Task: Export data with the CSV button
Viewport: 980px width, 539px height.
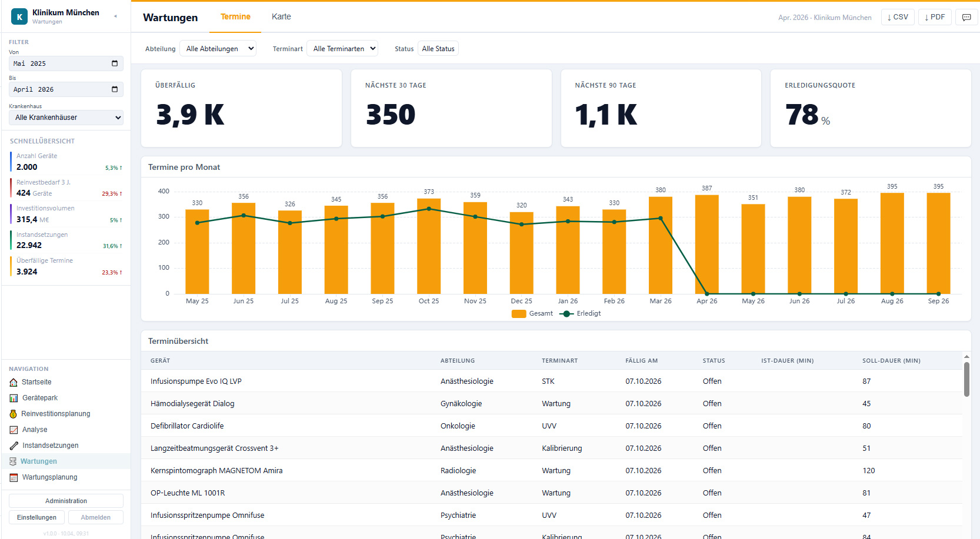Action: click(x=898, y=17)
